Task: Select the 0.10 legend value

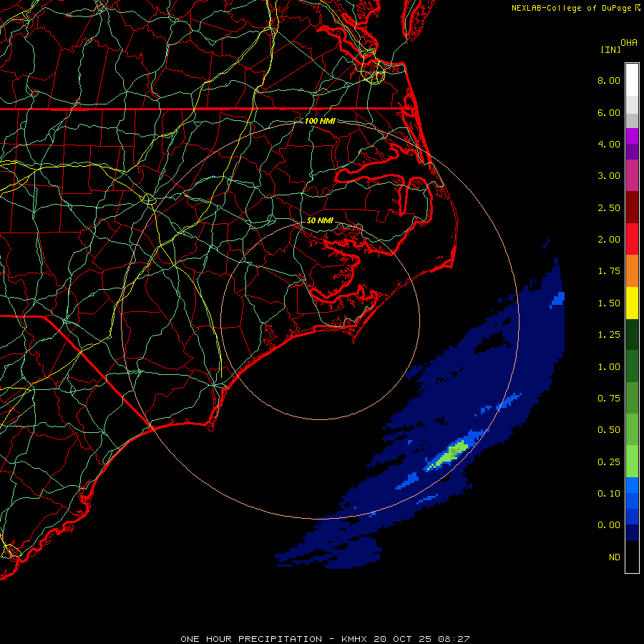Action: (x=609, y=494)
